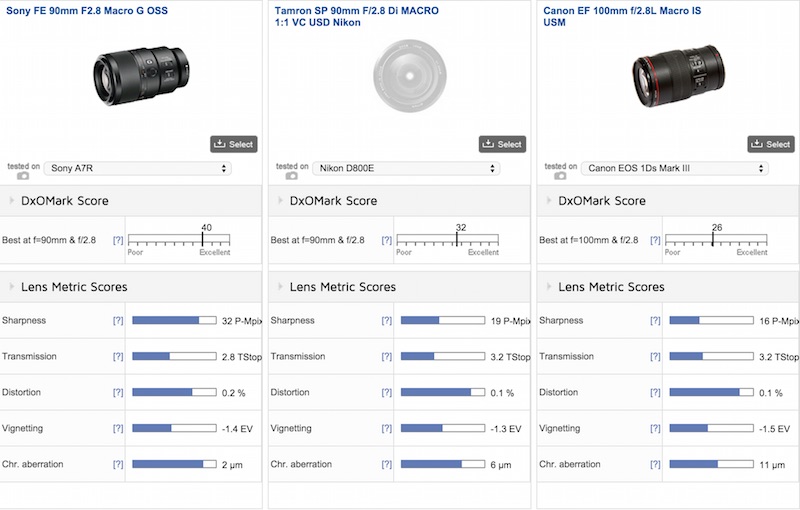
Task: Click the help icon beside Tamron Vignetting
Action: (386, 429)
